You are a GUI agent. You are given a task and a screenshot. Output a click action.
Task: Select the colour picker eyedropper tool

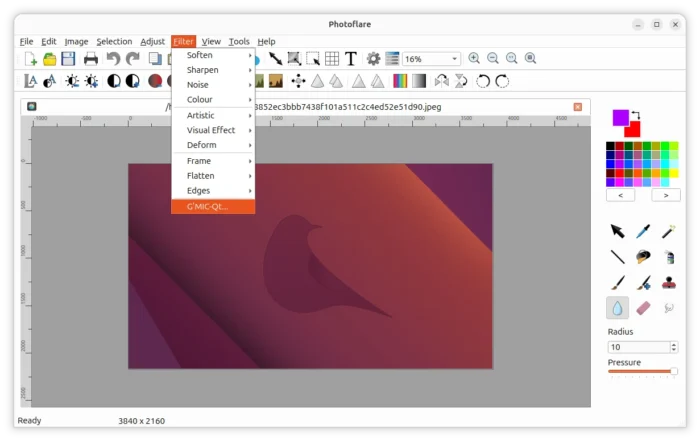(x=643, y=231)
